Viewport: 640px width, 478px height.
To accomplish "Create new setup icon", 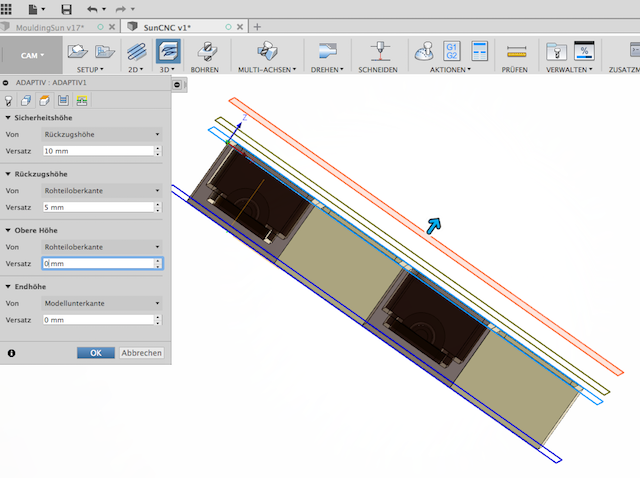I will (77, 51).
